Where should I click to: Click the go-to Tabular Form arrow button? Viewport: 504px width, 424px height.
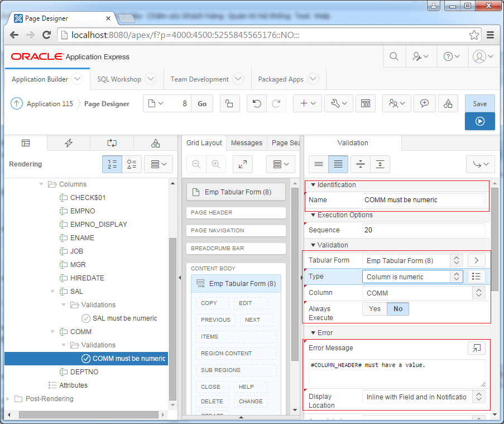(x=476, y=260)
